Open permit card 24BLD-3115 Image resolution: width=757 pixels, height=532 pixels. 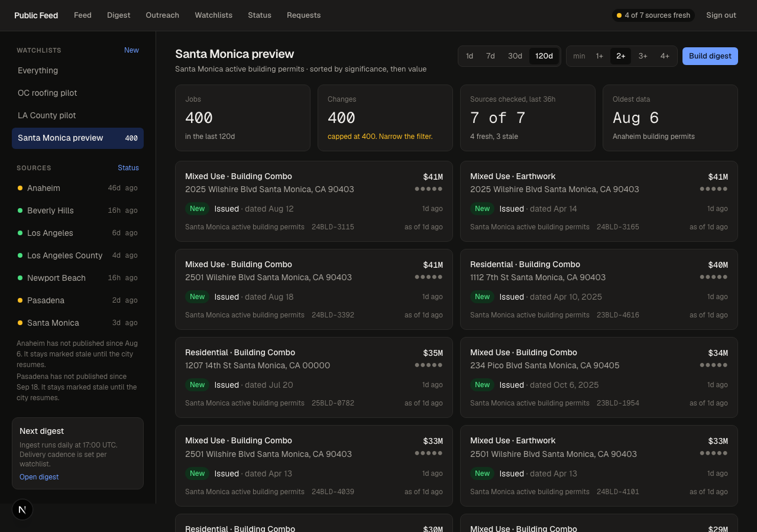point(314,201)
